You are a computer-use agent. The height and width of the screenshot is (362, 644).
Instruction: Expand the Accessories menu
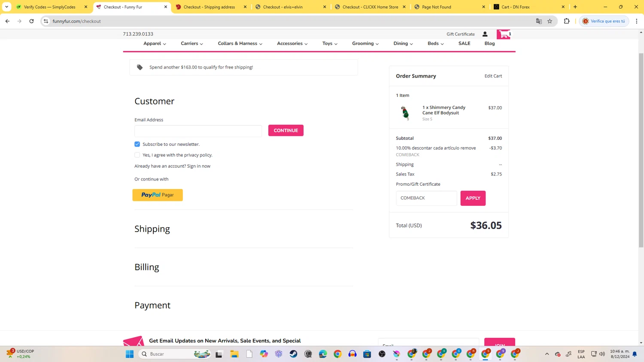click(x=292, y=43)
